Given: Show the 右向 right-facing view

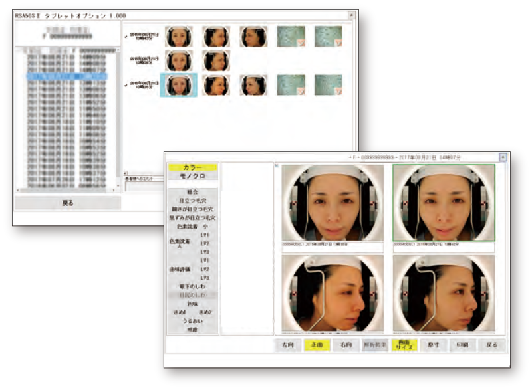Looking at the screenshot, I should (346, 345).
